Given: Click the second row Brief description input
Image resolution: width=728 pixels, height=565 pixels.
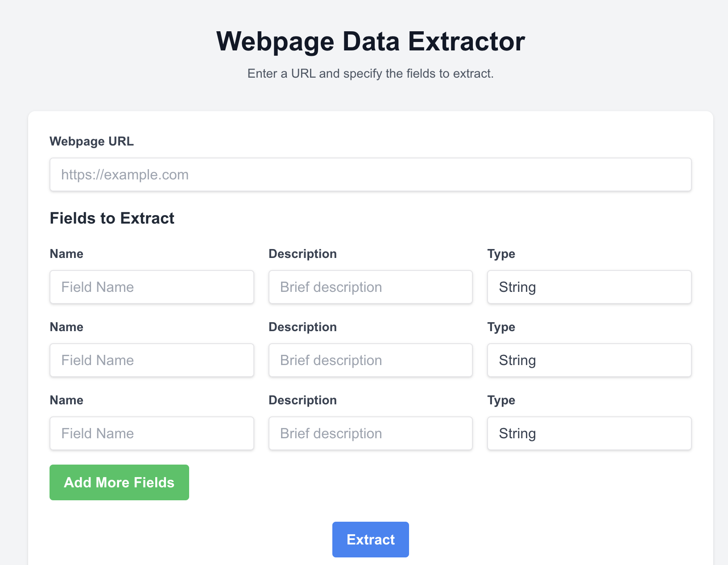Looking at the screenshot, I should tap(370, 360).
